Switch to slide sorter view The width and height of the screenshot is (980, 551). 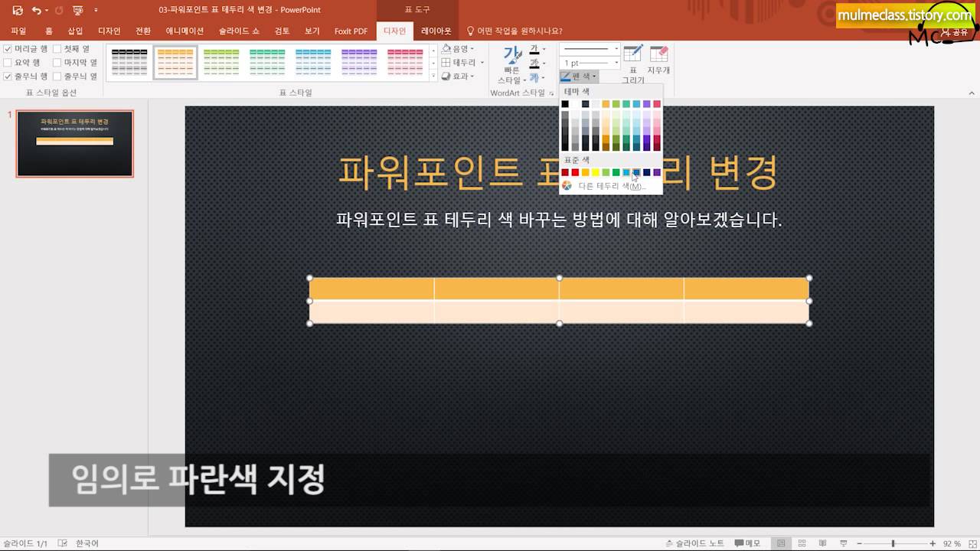(x=801, y=543)
